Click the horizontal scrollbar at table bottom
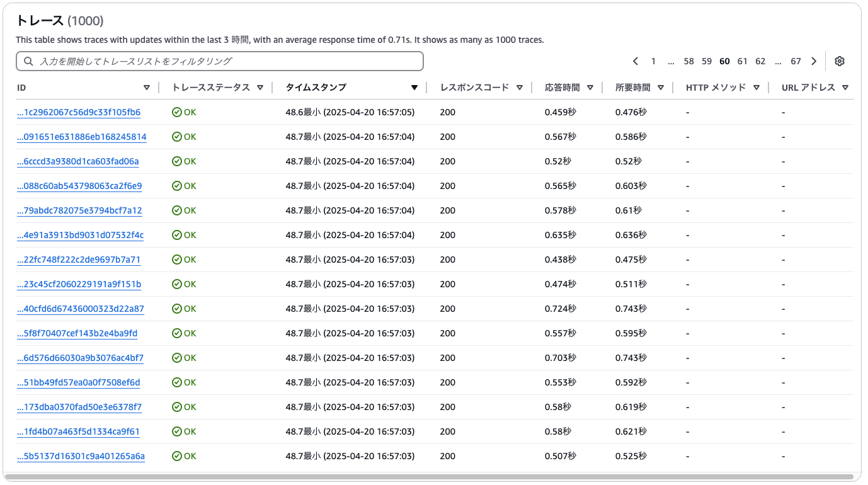 (x=428, y=477)
